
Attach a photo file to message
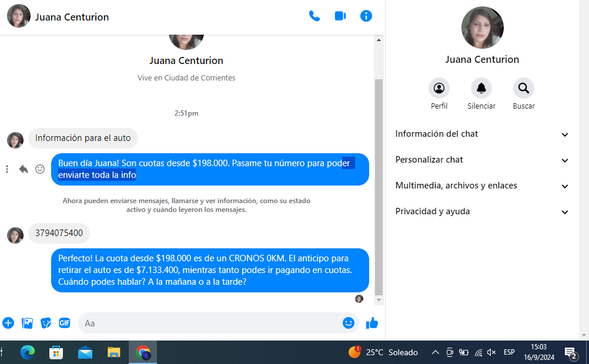coord(27,323)
